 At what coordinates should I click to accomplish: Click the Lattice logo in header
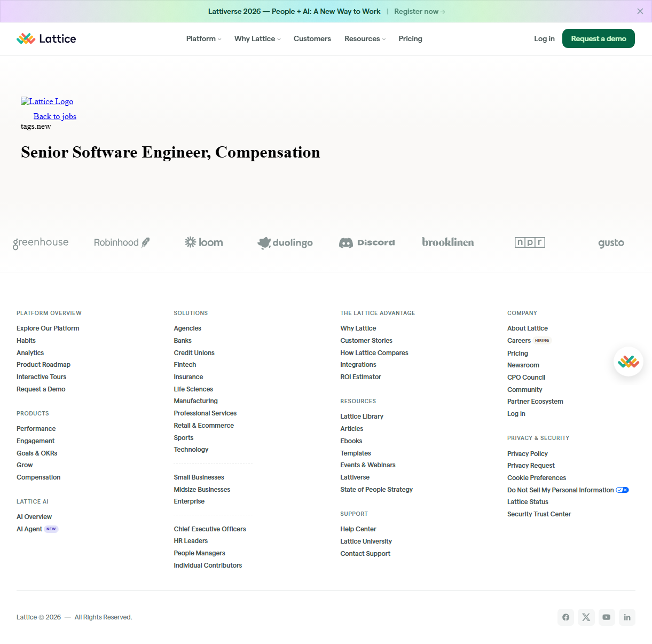tap(46, 38)
